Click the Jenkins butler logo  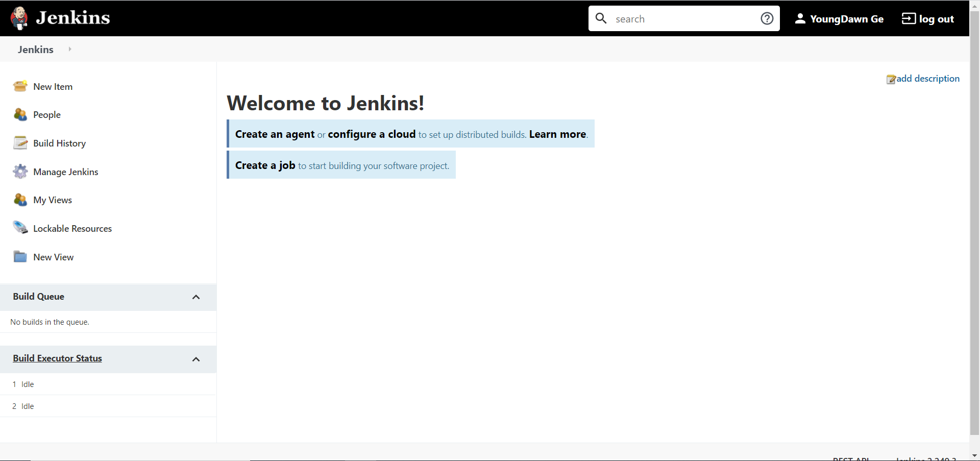(x=19, y=18)
